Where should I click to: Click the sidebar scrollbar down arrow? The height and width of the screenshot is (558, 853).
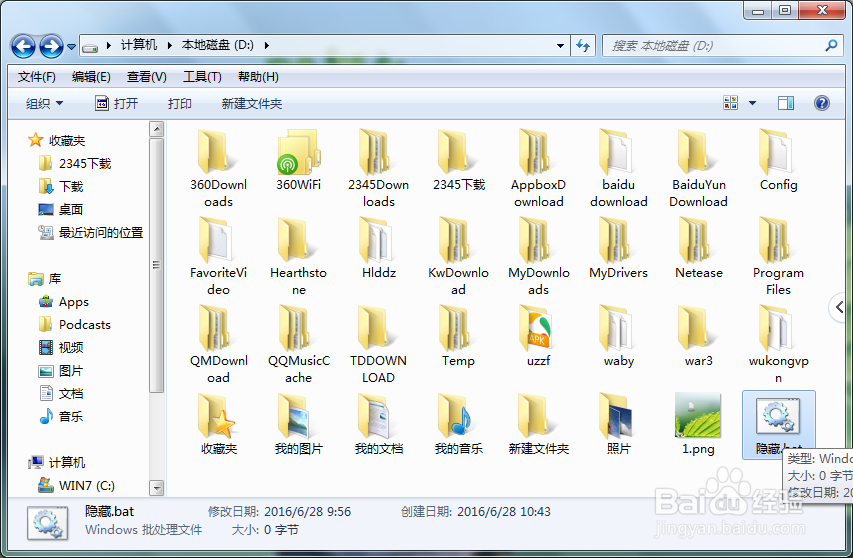click(x=157, y=488)
